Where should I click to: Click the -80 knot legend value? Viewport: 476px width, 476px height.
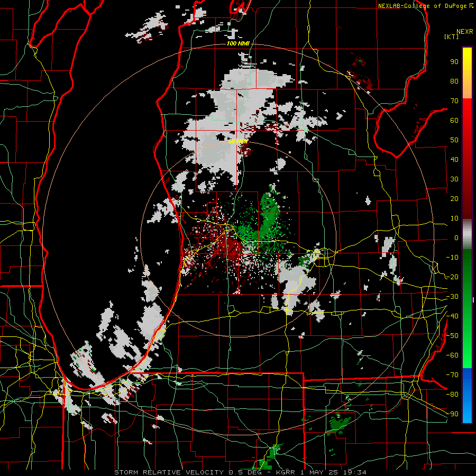point(452,395)
